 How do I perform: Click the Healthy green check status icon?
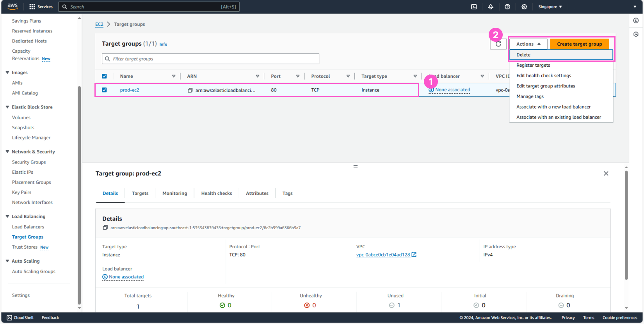(222, 305)
